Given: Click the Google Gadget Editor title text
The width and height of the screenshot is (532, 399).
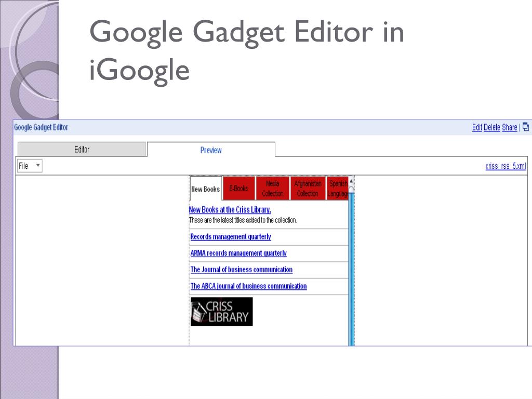Looking at the screenshot, I should pos(41,127).
